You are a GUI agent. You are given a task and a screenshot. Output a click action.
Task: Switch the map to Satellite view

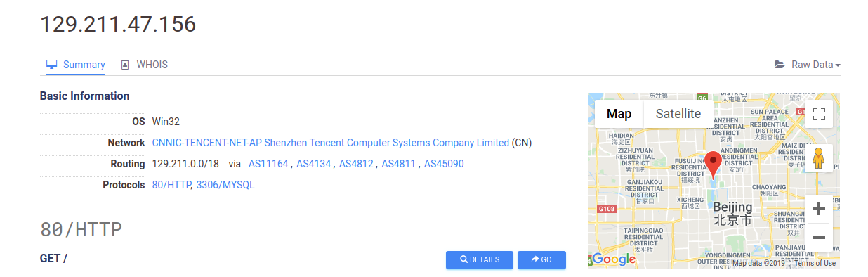[678, 114]
